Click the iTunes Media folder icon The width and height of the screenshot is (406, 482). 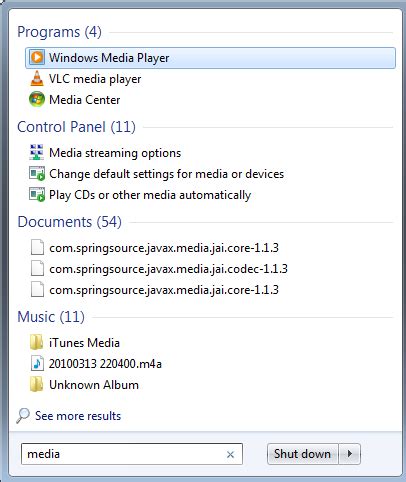click(36, 342)
